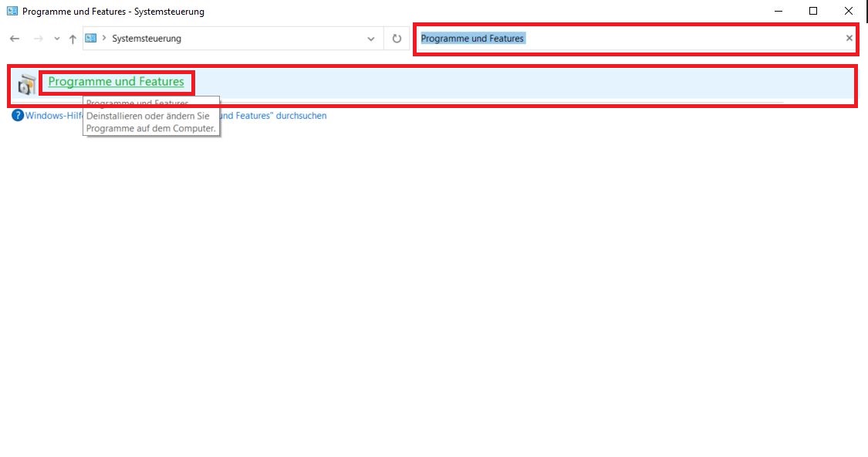Expand the chevron before Systemsteuerung breadcrumb
Image resolution: width=868 pixels, height=457 pixels.
[104, 39]
